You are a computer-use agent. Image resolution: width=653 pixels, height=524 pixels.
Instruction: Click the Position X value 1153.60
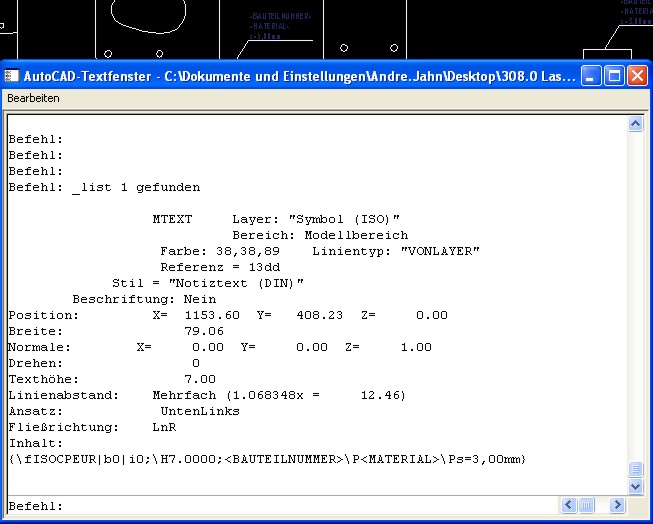point(212,315)
